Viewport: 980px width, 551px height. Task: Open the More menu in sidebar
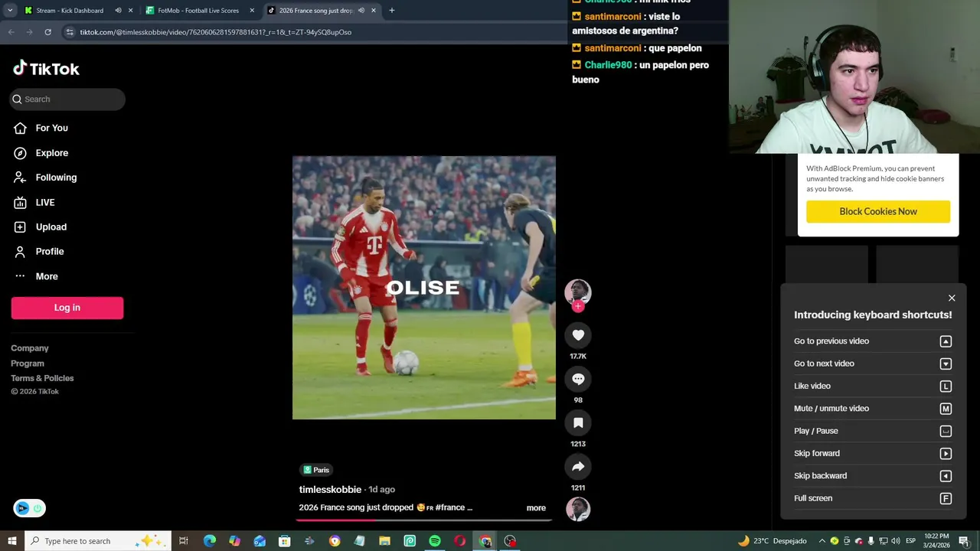tap(46, 276)
